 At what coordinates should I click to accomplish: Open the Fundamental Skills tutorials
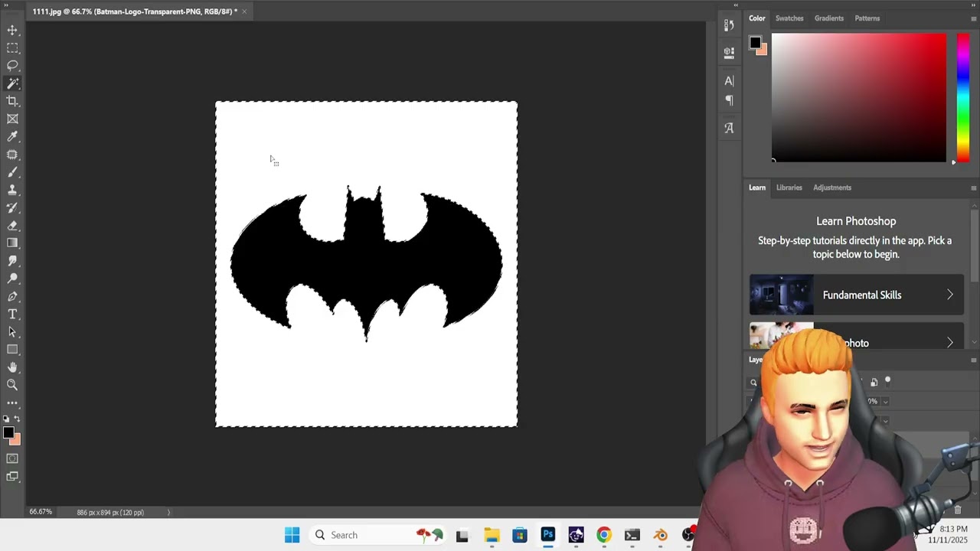click(857, 295)
